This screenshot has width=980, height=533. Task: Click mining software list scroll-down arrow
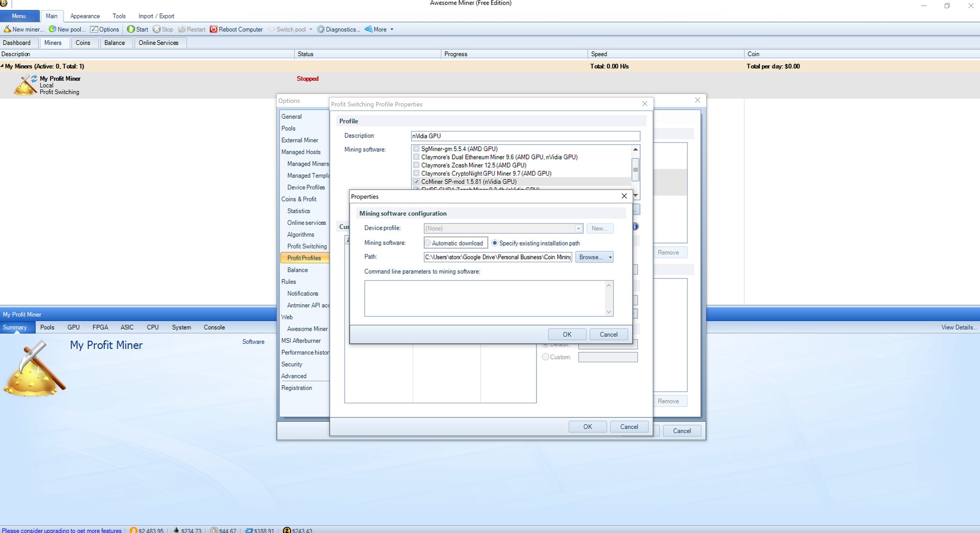point(635,195)
